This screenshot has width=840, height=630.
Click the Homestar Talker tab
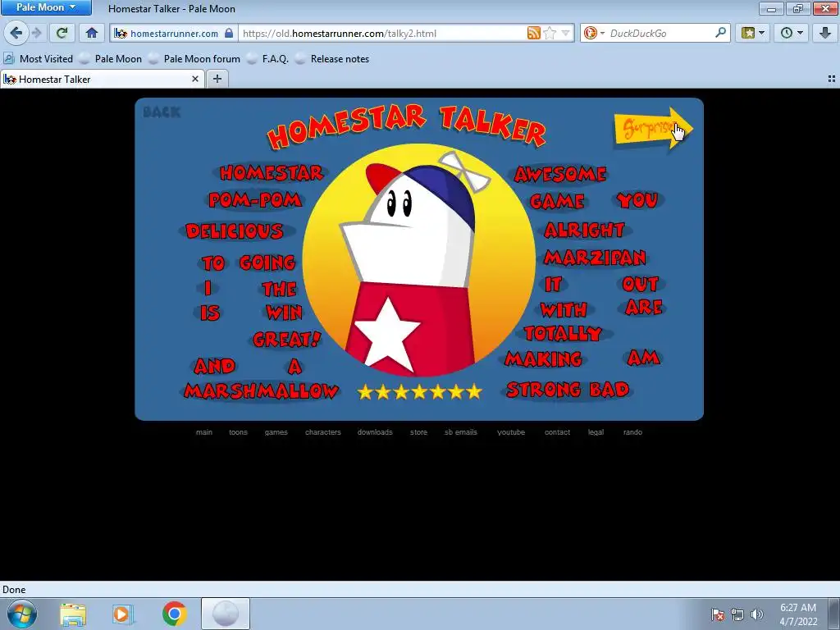pos(102,80)
